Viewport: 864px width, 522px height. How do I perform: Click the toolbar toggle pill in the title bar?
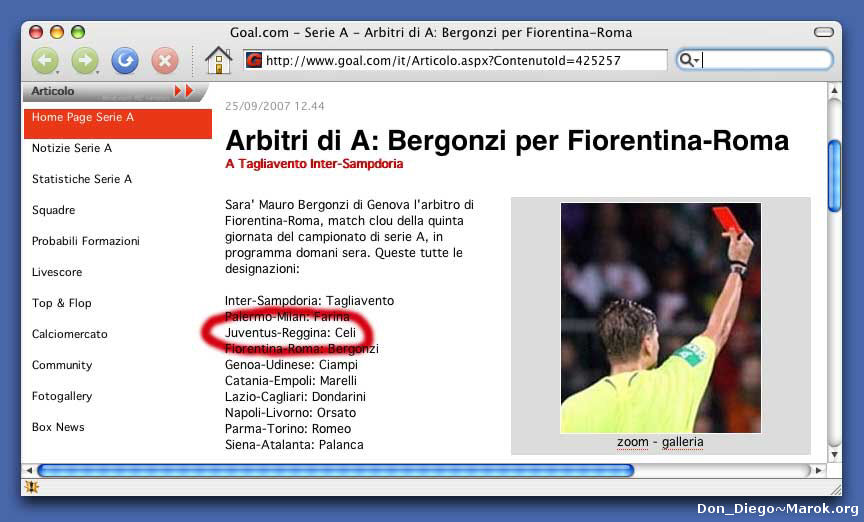823,32
